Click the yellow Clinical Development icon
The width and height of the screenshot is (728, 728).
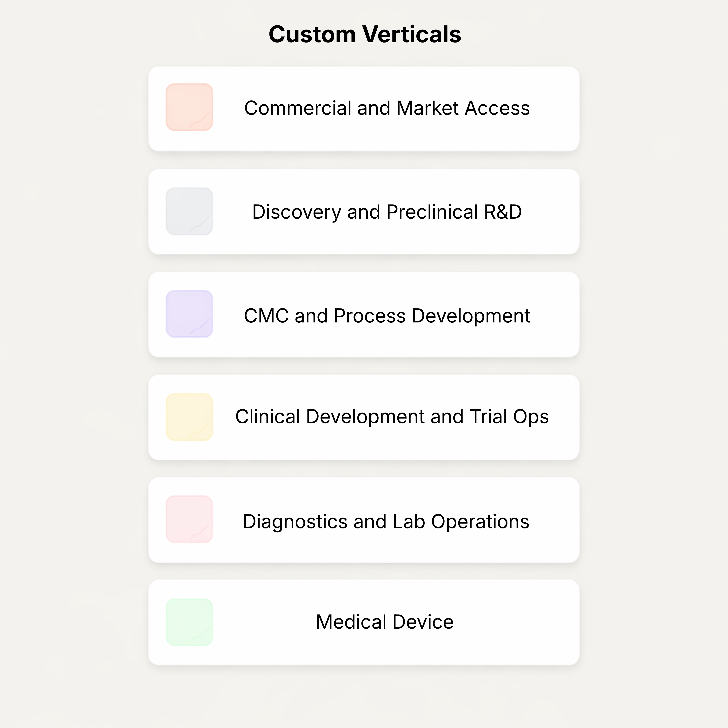point(189,417)
